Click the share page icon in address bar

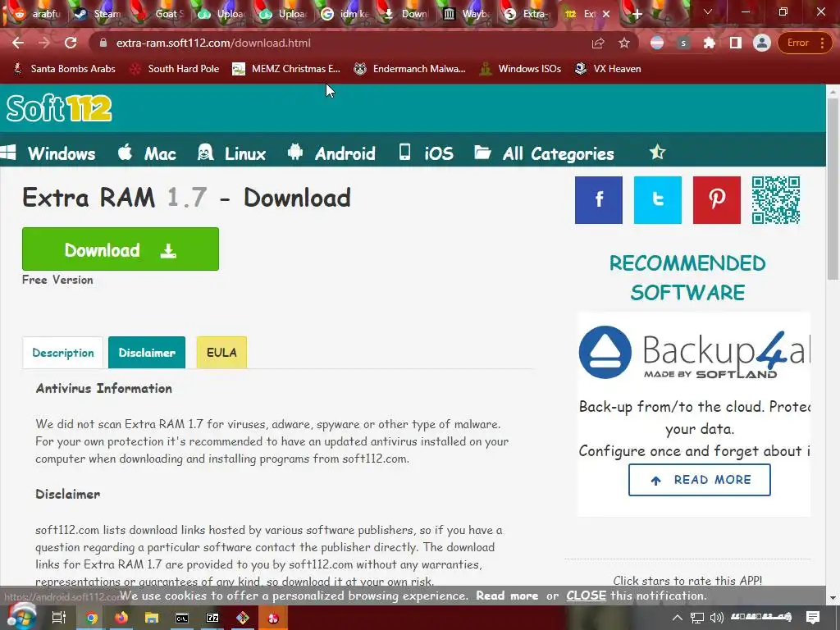(598, 43)
